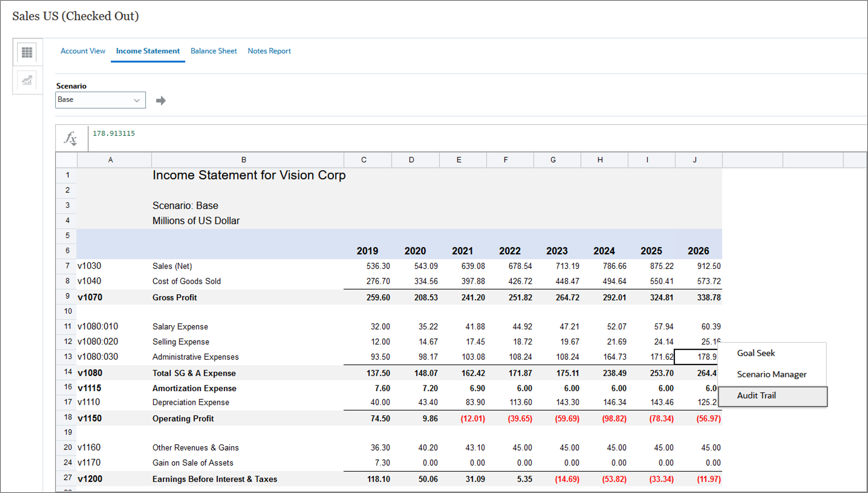The image size is (868, 493).
Task: Select column B header
Action: click(x=244, y=160)
